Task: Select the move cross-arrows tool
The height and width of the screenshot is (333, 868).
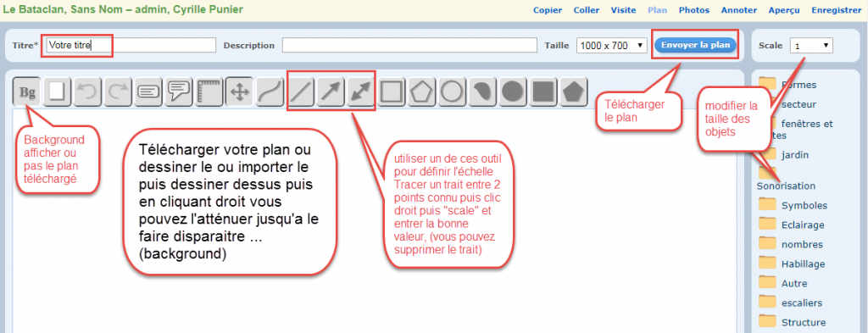Action: tap(239, 92)
